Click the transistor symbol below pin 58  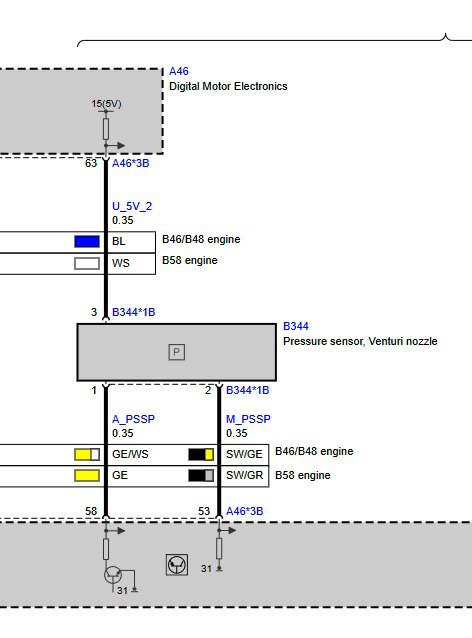coord(112,575)
